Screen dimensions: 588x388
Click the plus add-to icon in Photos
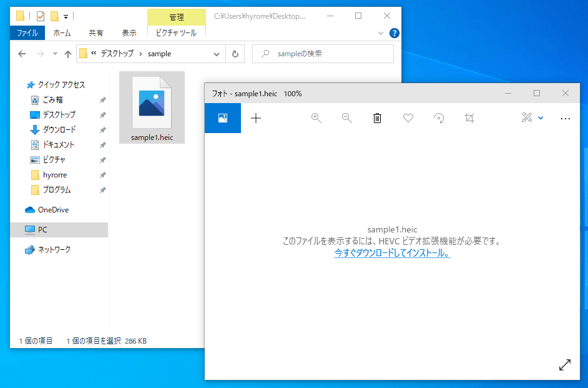(256, 118)
